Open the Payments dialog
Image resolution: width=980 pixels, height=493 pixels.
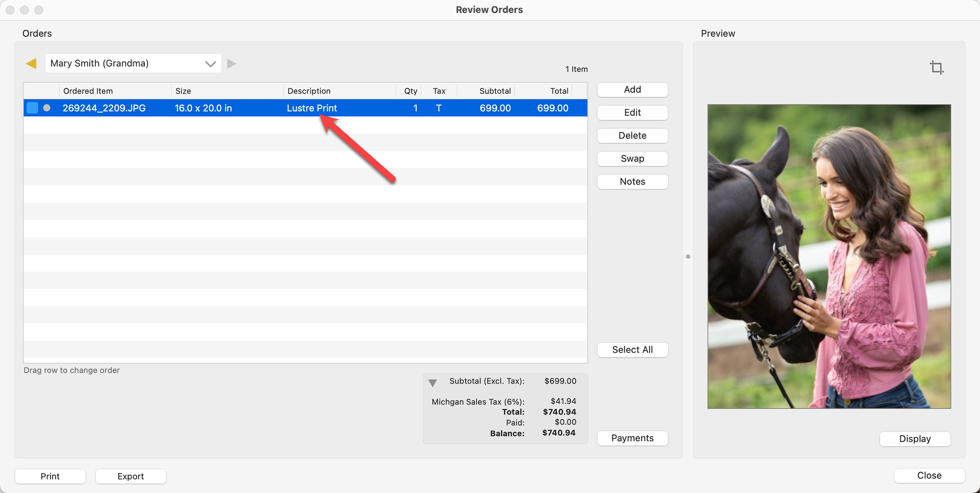(x=632, y=438)
